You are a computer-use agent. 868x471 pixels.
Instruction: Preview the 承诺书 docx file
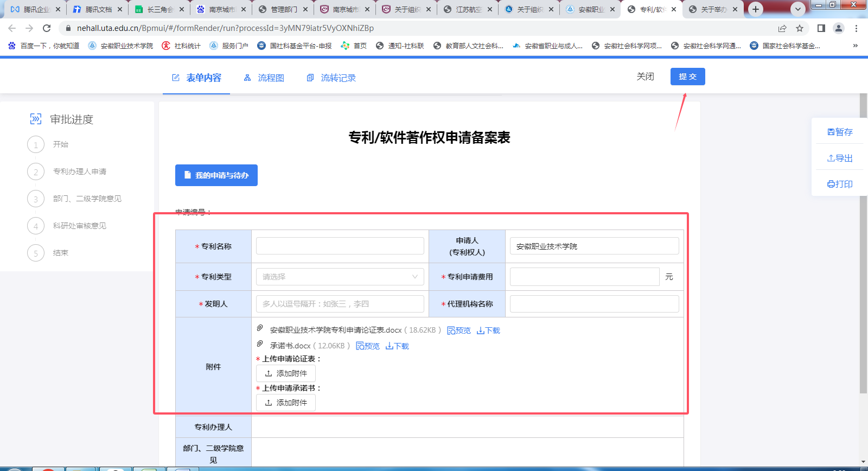tap(368, 346)
